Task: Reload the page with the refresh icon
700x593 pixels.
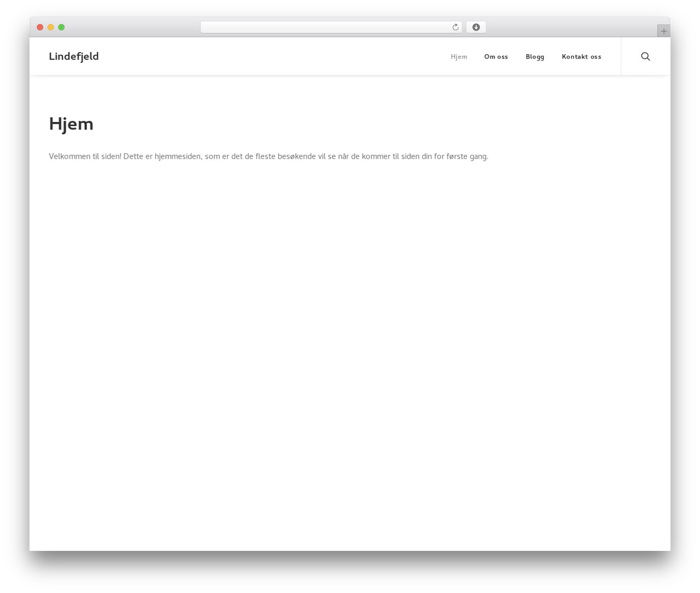Action: click(455, 27)
